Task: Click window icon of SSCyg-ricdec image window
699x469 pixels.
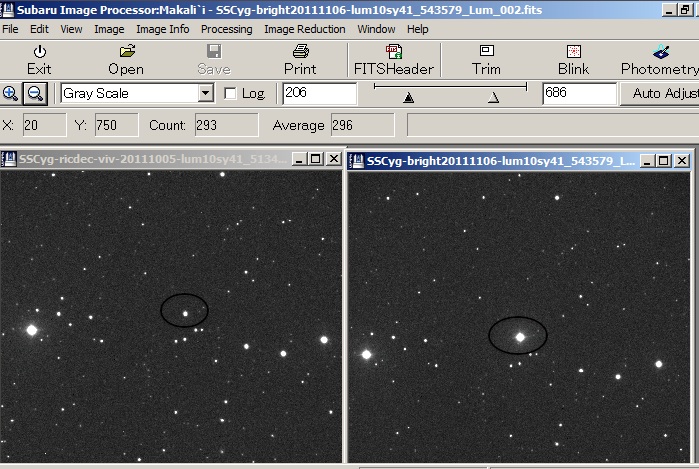Action: (x=8, y=159)
